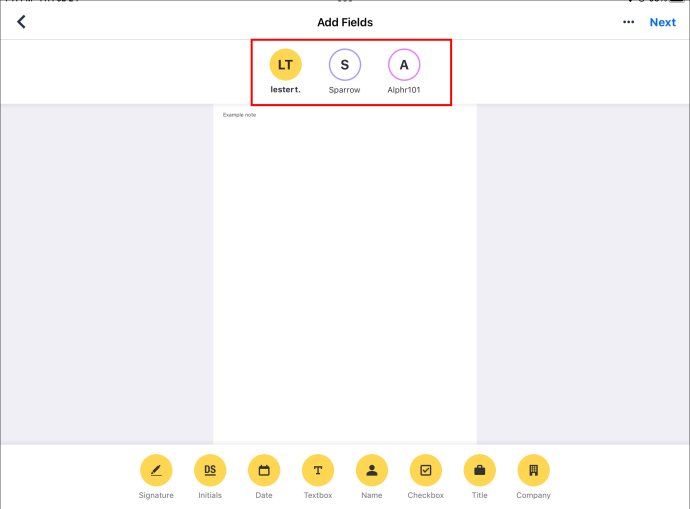Tap the Add Fields title
Screen dimensions: 690x509
click(345, 22)
